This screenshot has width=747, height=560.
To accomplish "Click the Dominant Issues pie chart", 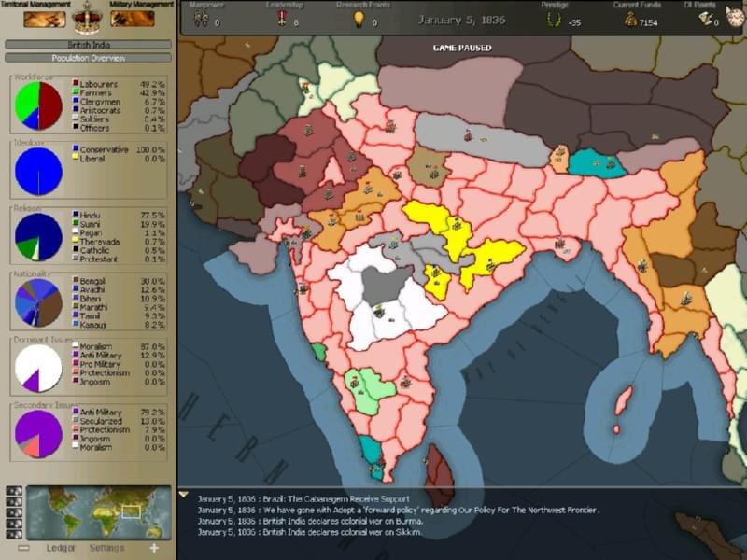I will (38, 369).
